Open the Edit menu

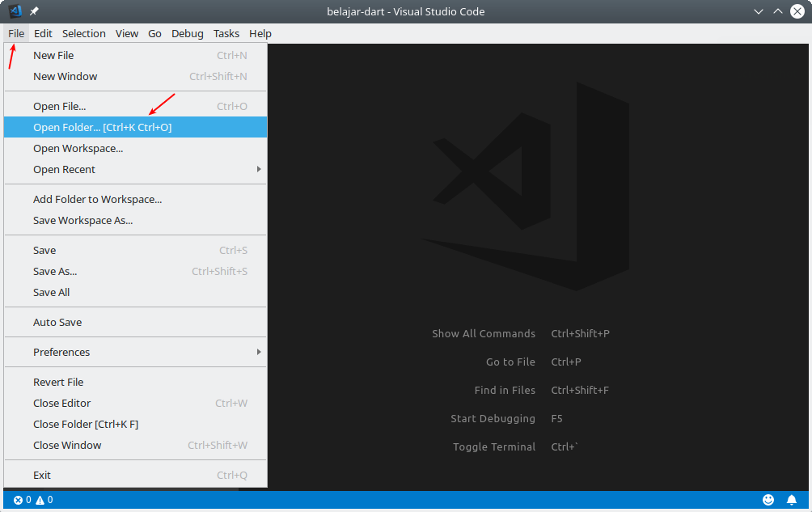(43, 34)
